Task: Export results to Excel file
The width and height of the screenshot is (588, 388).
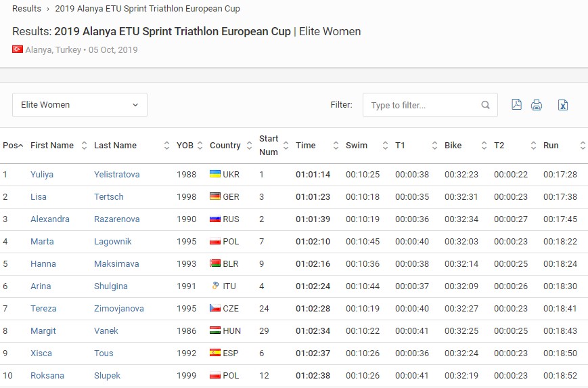Action: tap(563, 105)
